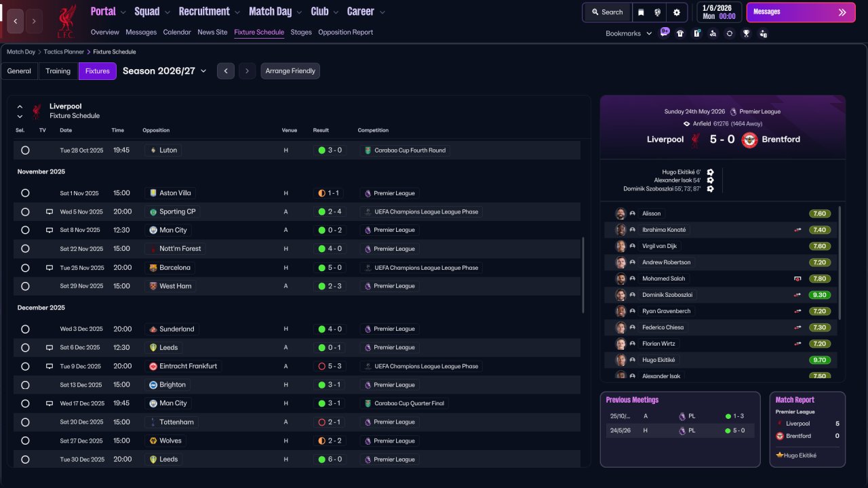Click the 1/6/2026 date and time display

point(719,12)
